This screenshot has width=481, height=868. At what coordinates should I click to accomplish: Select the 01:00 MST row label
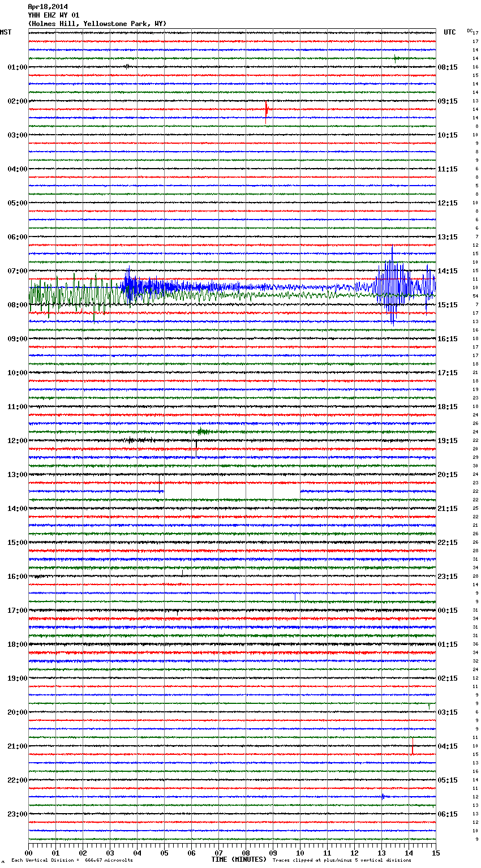[x=17, y=67]
